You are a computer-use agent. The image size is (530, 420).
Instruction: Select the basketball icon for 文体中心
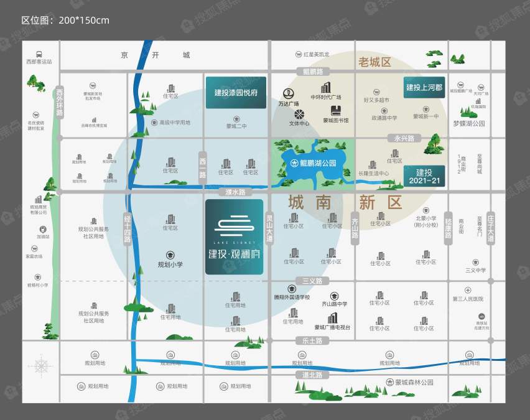pos(299,114)
